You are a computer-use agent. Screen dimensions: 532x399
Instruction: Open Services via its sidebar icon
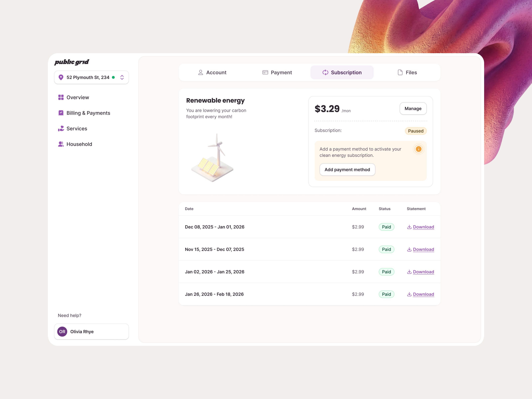pyautogui.click(x=61, y=129)
